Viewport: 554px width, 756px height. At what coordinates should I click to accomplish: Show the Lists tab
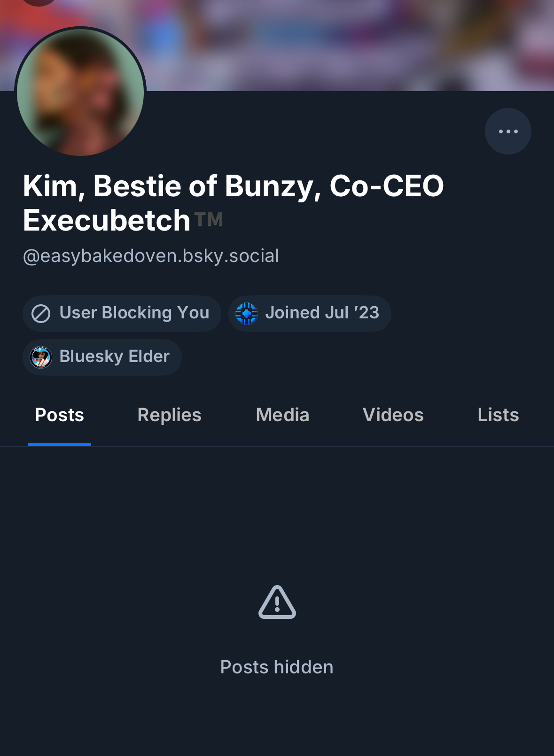tap(498, 415)
